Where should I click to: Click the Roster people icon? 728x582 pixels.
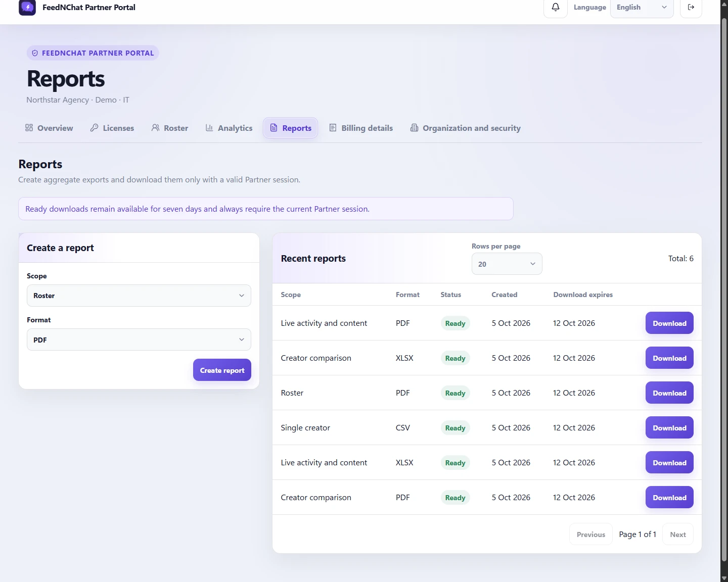[156, 128]
